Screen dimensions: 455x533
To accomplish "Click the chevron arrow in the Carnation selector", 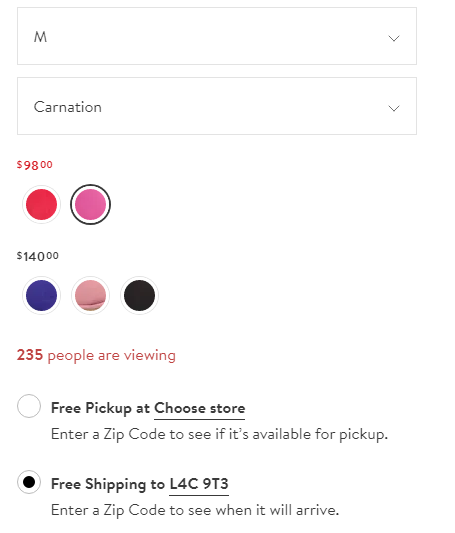I will pos(394,108).
